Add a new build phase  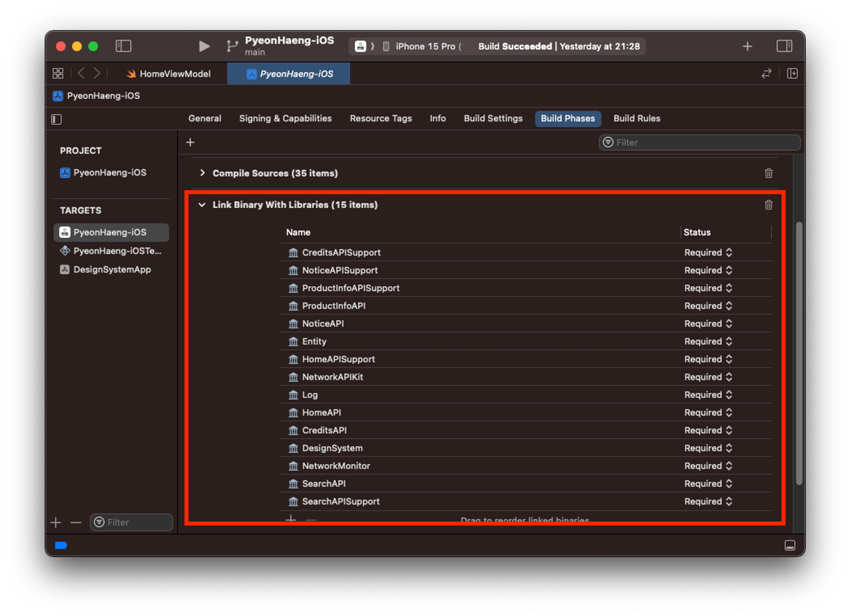(190, 142)
